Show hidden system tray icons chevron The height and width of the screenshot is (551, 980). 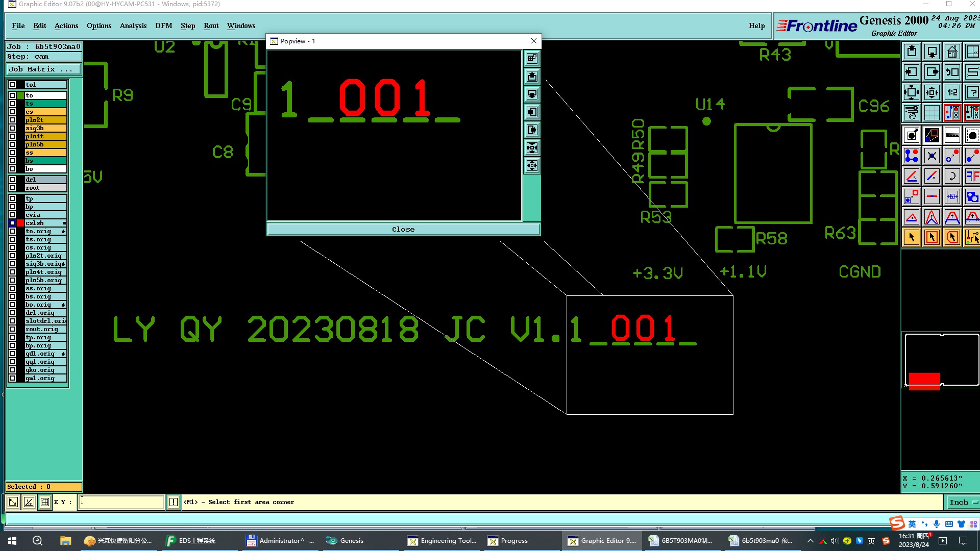tap(810, 541)
